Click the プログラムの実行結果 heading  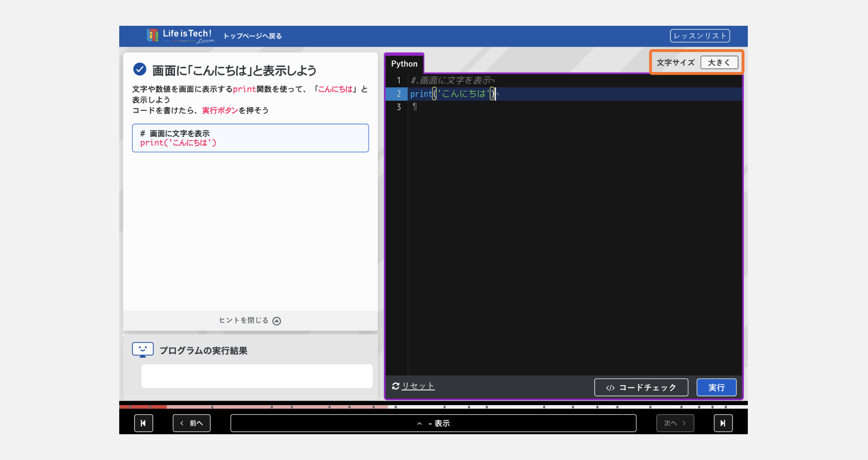(x=203, y=351)
